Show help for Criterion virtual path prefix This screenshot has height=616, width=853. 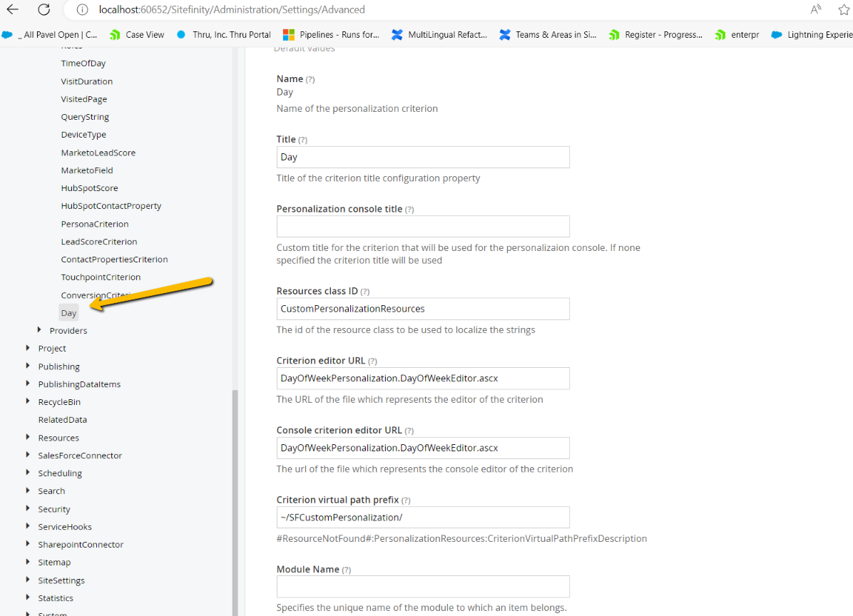pyautogui.click(x=406, y=500)
